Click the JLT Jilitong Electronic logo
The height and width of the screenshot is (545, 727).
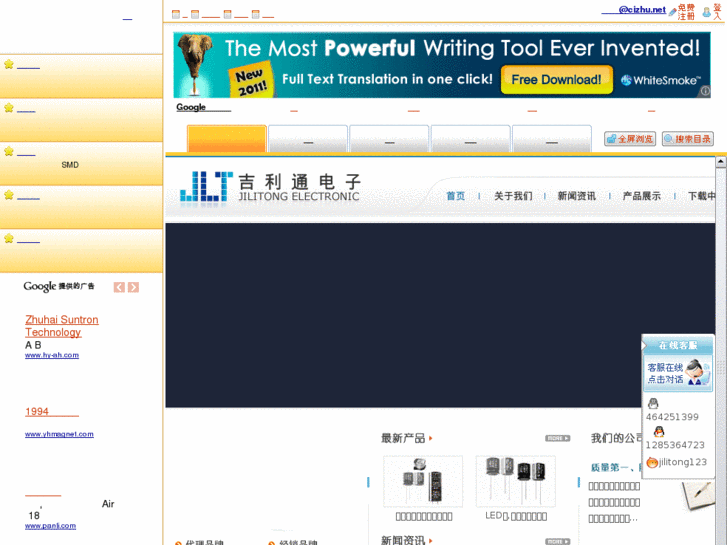pos(270,187)
